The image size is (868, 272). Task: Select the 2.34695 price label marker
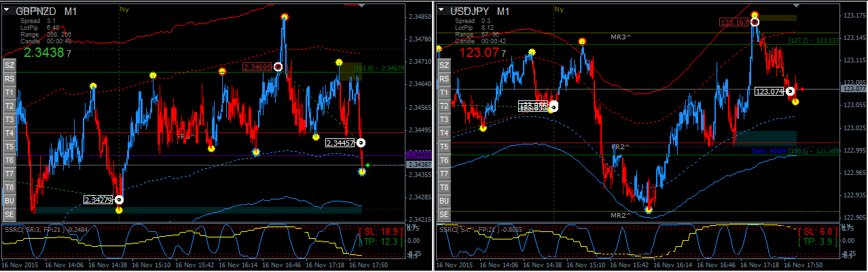coord(257,66)
